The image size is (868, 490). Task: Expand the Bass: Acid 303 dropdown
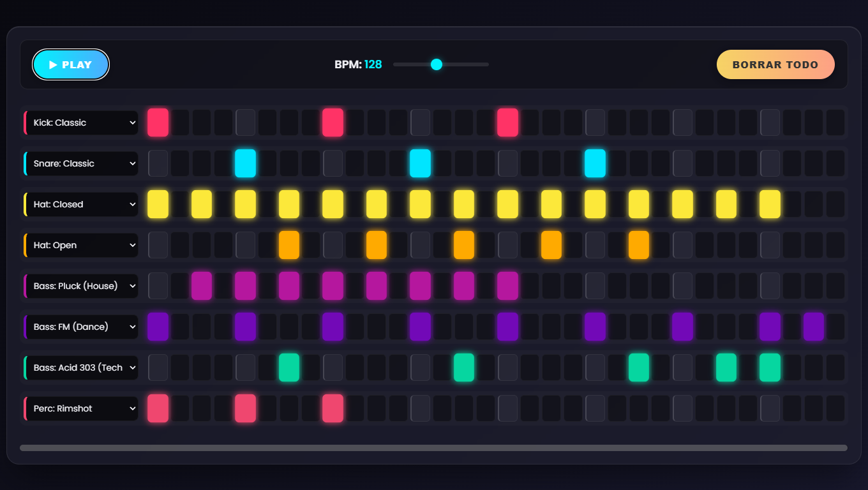[x=82, y=367]
